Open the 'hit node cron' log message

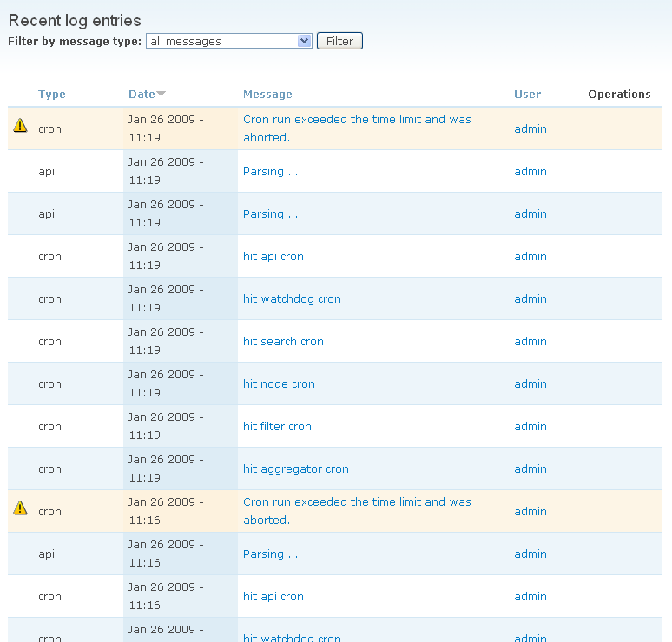[x=279, y=383]
